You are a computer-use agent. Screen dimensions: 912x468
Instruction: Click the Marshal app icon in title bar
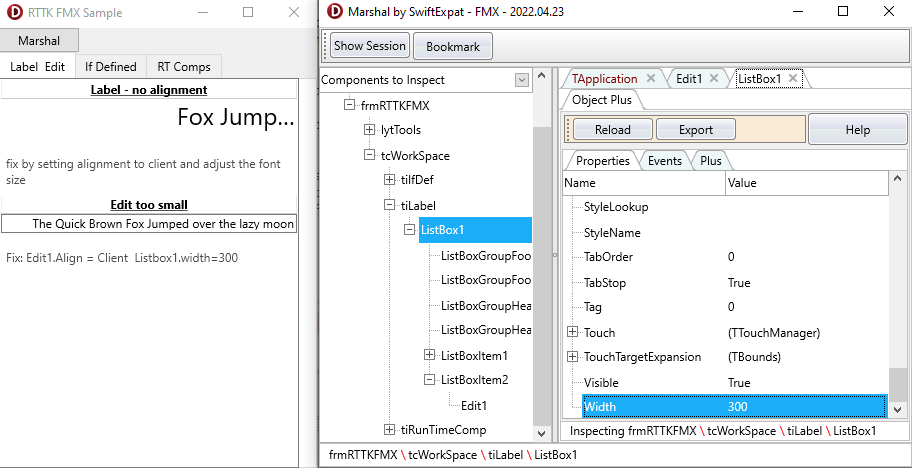[x=333, y=12]
